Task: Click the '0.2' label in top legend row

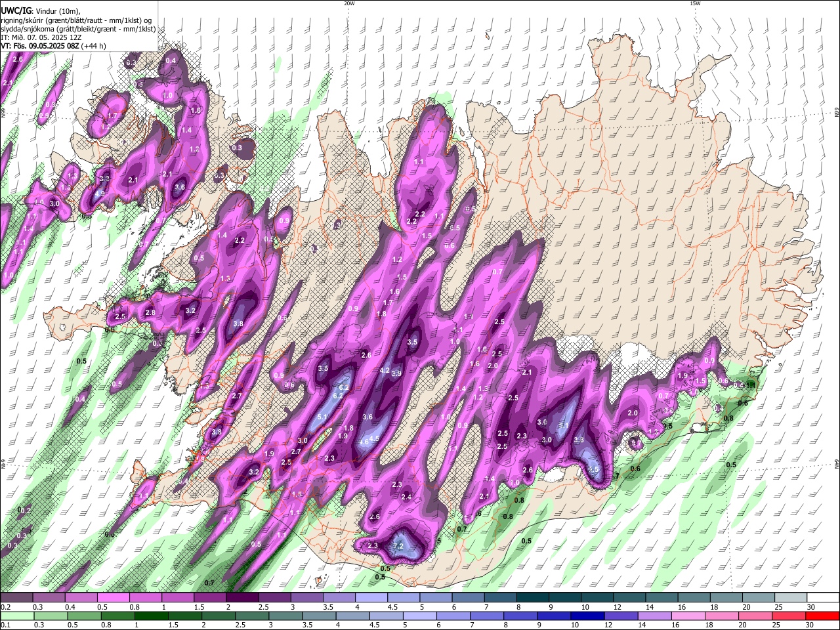Action: [x=5, y=607]
